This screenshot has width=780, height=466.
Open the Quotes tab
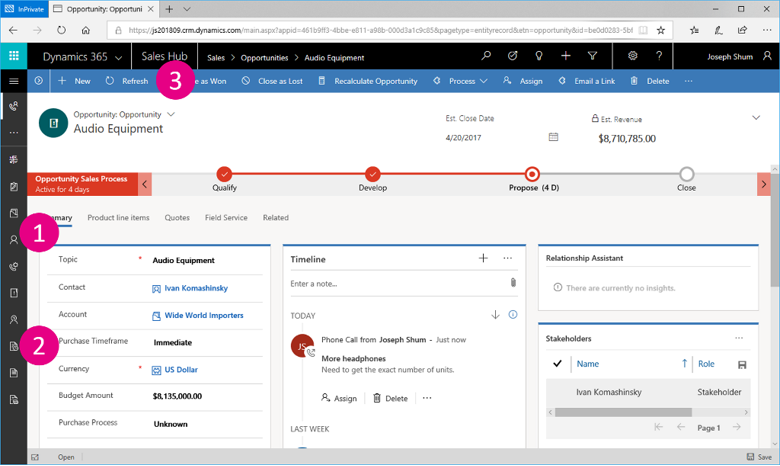tap(177, 217)
